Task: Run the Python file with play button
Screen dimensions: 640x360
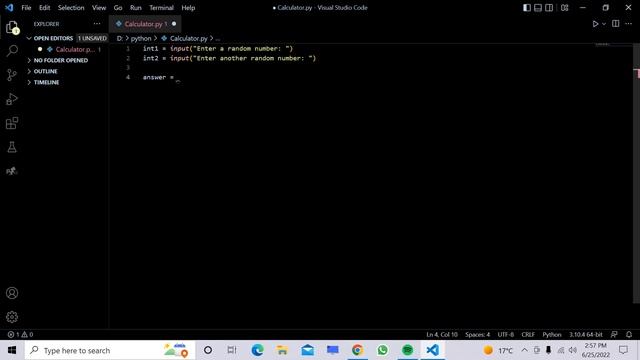Action: pyautogui.click(x=595, y=24)
